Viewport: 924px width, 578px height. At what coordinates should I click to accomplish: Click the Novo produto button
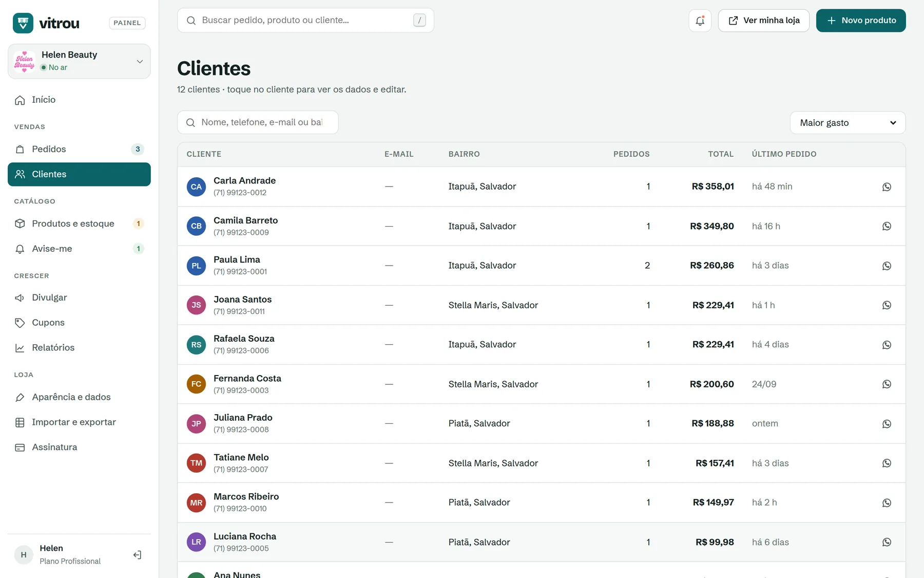click(861, 21)
